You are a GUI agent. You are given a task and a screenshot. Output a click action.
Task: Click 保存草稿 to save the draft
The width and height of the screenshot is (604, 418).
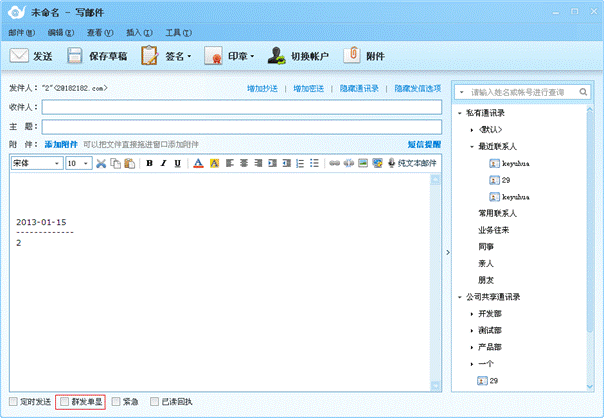coord(98,56)
